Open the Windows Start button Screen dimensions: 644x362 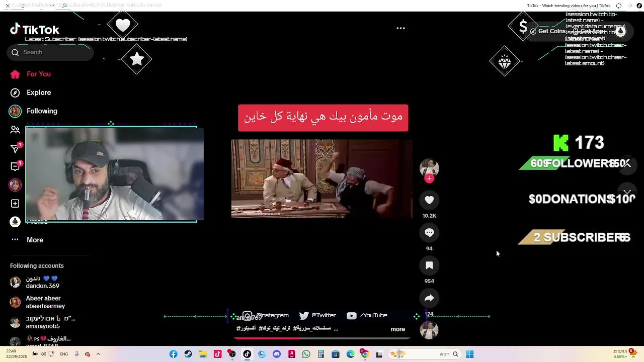[469, 354]
